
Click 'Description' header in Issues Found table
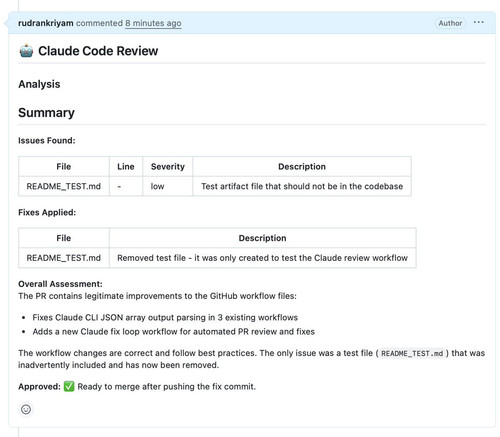click(302, 166)
